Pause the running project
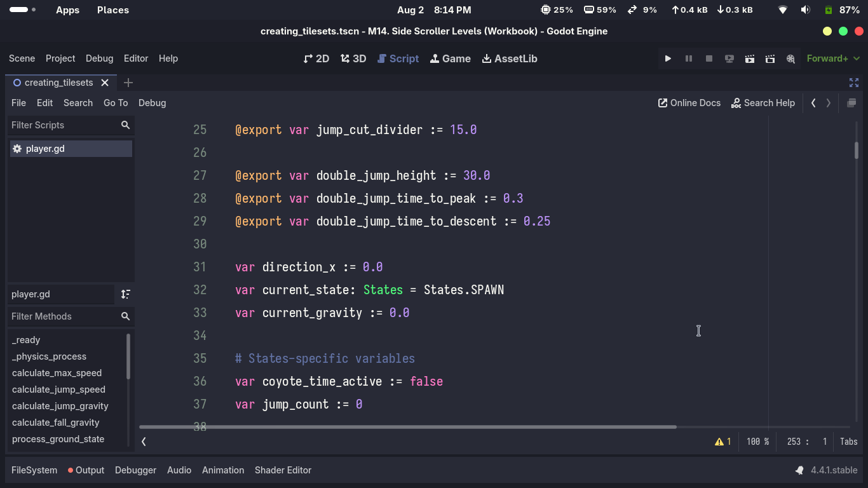The height and width of the screenshot is (488, 868). coord(688,58)
